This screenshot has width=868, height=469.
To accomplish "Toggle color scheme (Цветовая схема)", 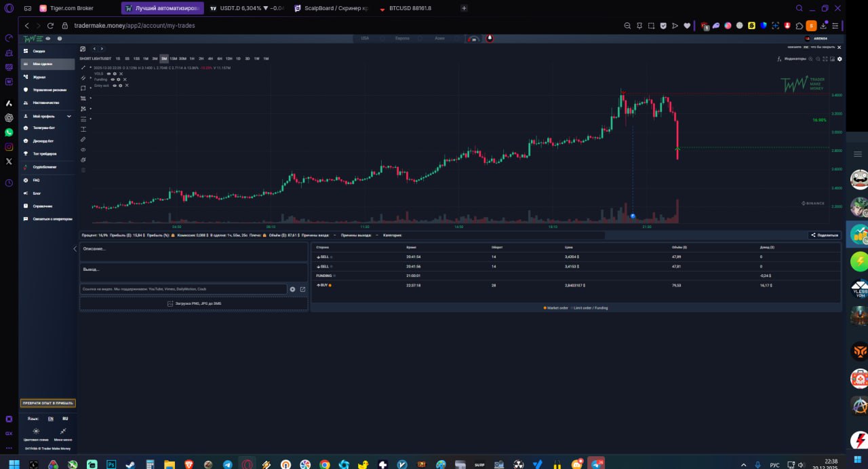I will pyautogui.click(x=36, y=434).
